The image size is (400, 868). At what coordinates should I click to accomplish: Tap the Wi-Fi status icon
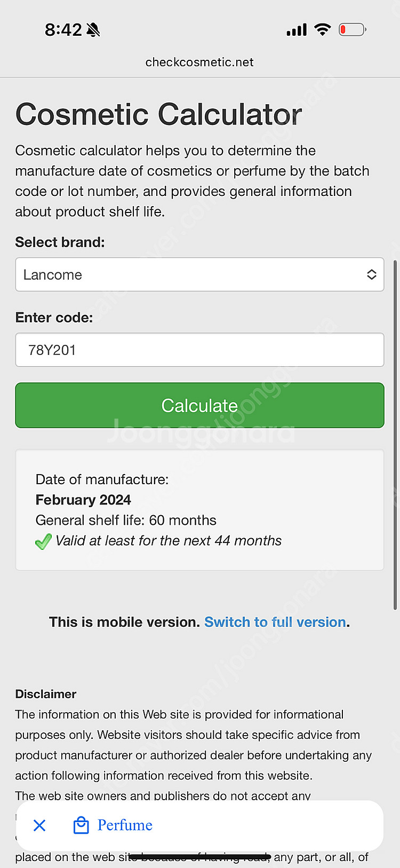(323, 29)
